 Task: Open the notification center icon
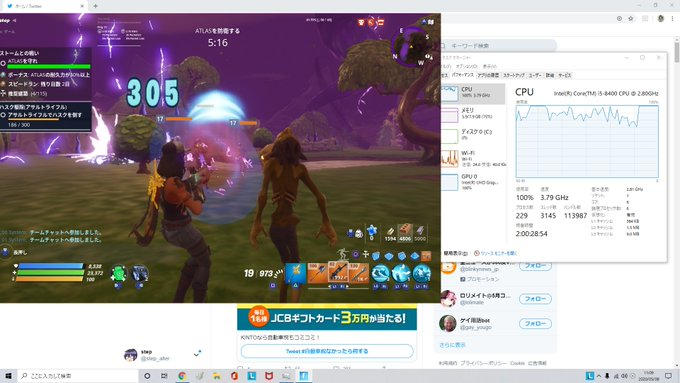669,376
